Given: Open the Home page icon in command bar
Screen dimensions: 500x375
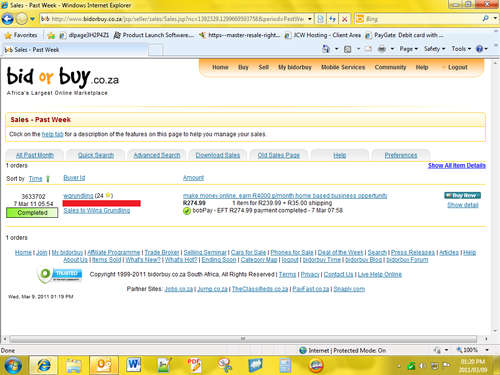Looking at the screenshot, I should 326,49.
